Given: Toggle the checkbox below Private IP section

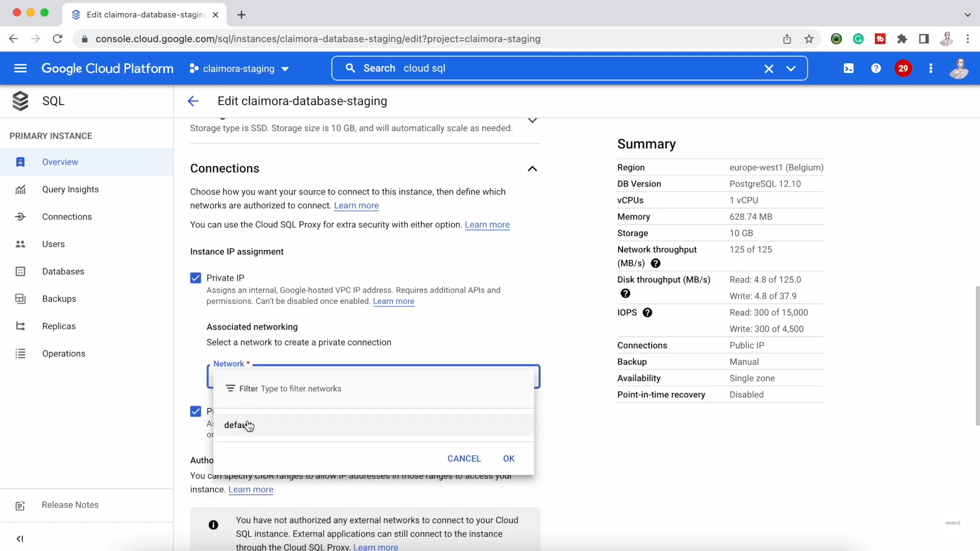Looking at the screenshot, I should pos(195,411).
